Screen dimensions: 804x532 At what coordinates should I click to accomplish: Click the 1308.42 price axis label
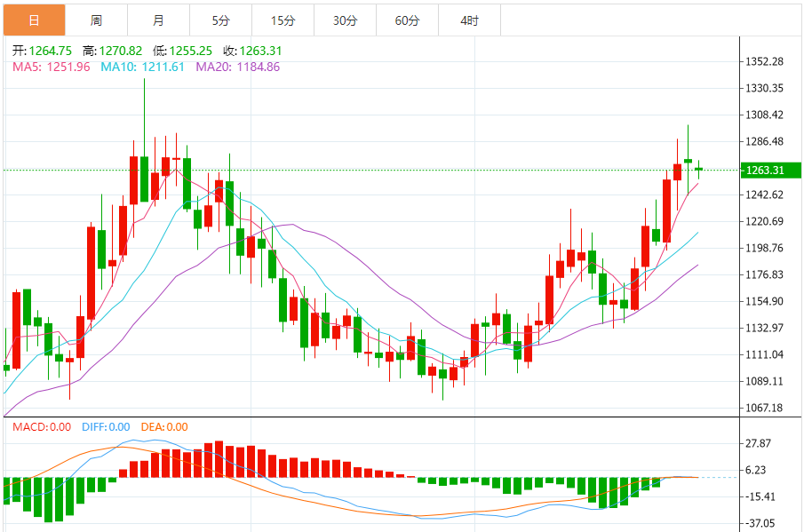tap(764, 115)
